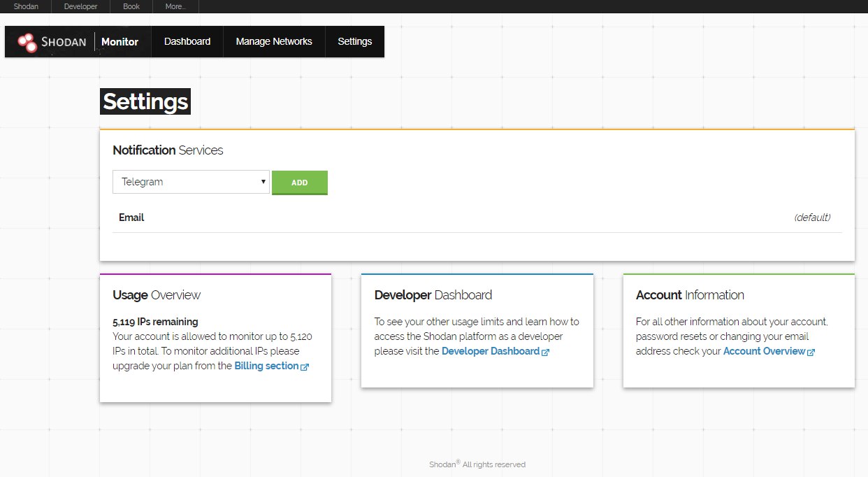Open the Developer Dashboard link

pyautogui.click(x=491, y=351)
